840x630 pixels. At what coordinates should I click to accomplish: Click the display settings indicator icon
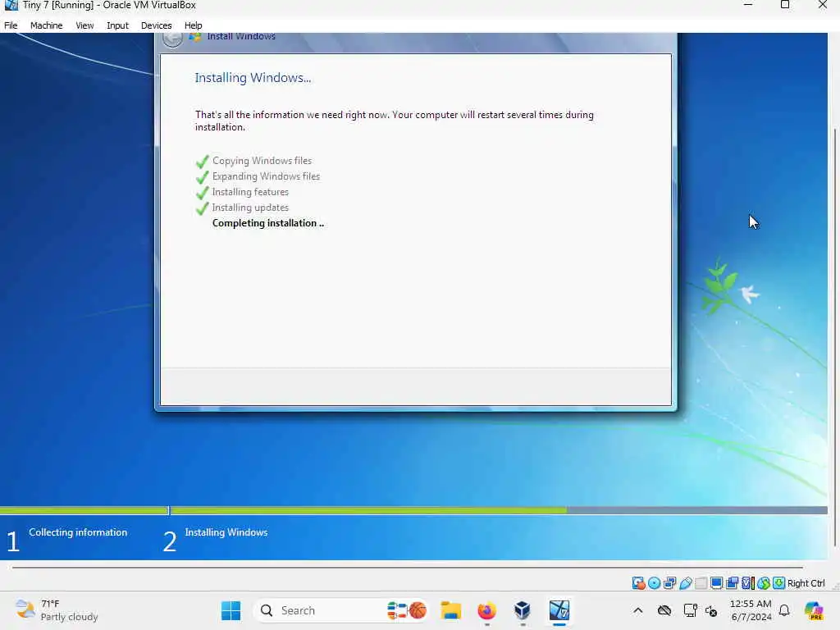[x=716, y=583]
